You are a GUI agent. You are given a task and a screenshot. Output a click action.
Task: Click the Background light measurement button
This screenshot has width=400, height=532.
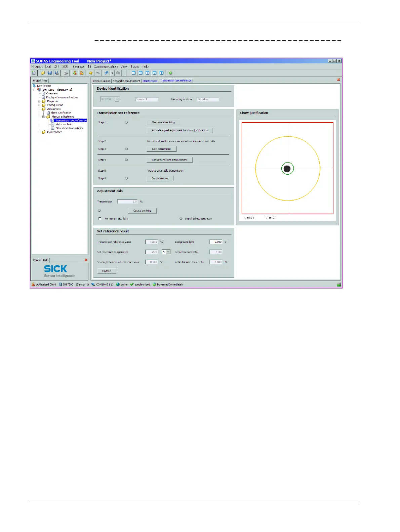coord(170,160)
